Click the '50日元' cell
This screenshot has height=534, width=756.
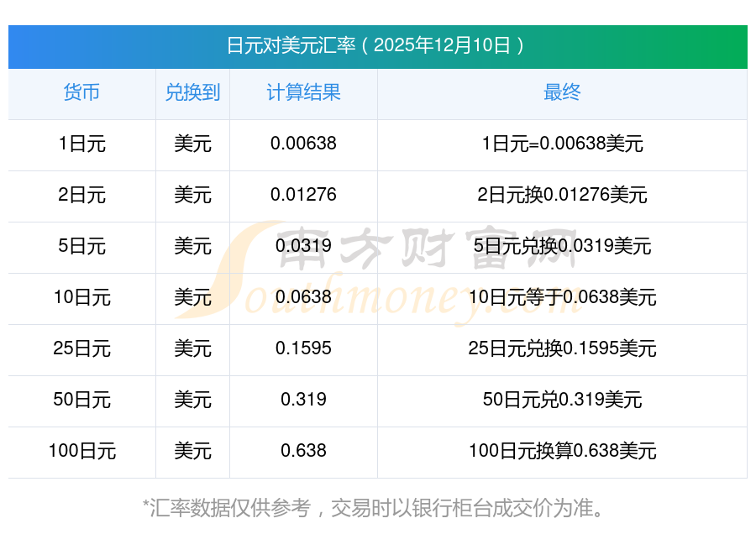coord(81,400)
